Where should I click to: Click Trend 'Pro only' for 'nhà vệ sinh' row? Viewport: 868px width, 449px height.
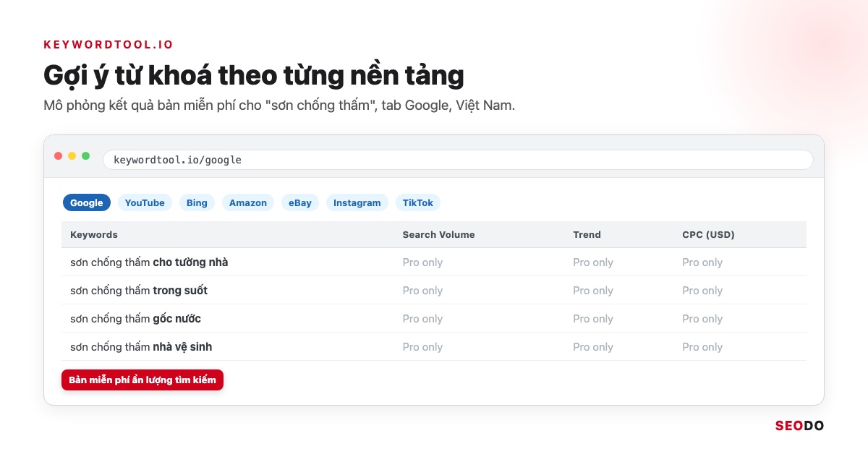point(593,347)
